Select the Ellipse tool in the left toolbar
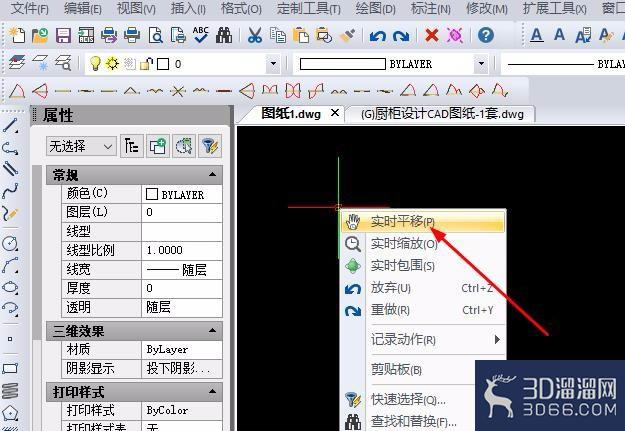Viewport: 625px width, 431px height. [x=10, y=287]
